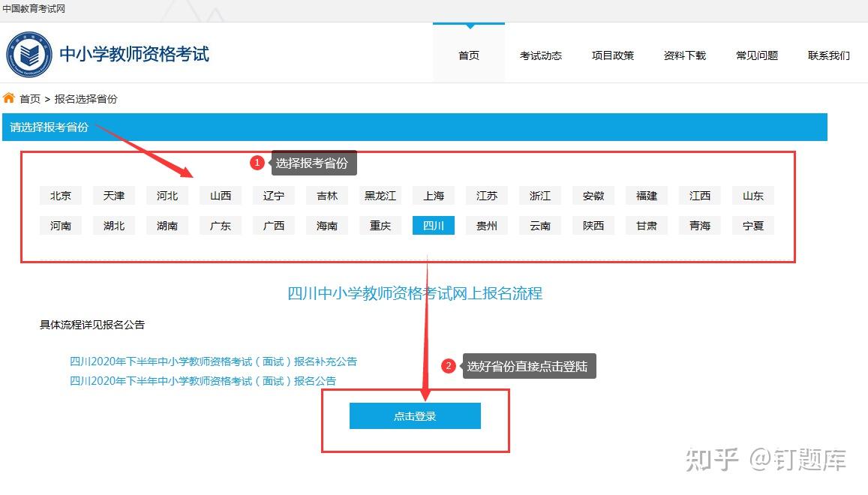The image size is (868, 495).
Task: Open 资料下载 from the top menu
Action: (x=685, y=55)
